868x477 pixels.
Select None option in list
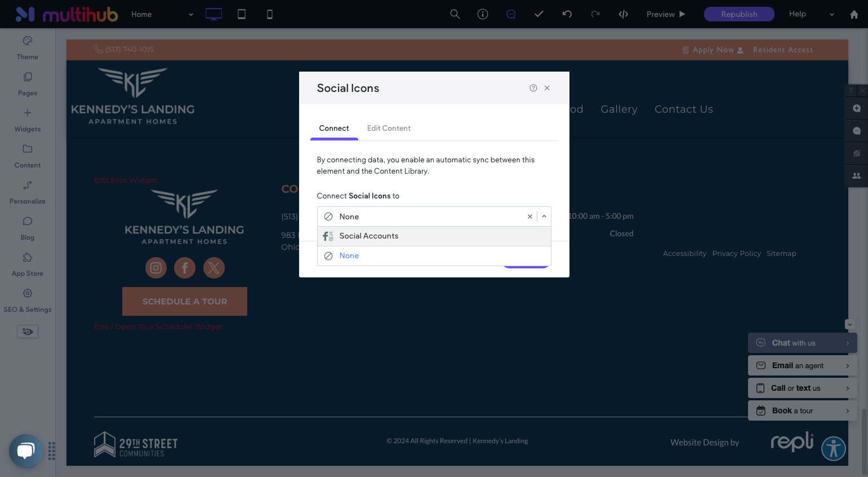pyautogui.click(x=434, y=256)
